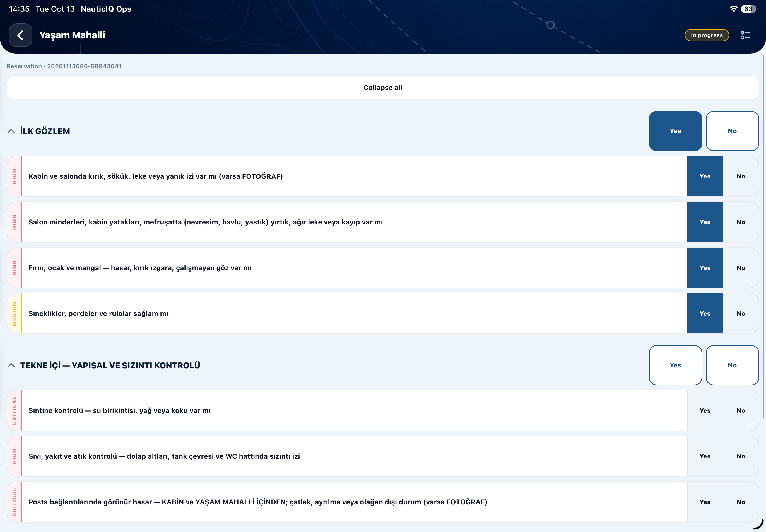This screenshot has width=766, height=532.
Task: Pick No for Sıvı, yakıt ve atık kontrolü
Action: 741,456
